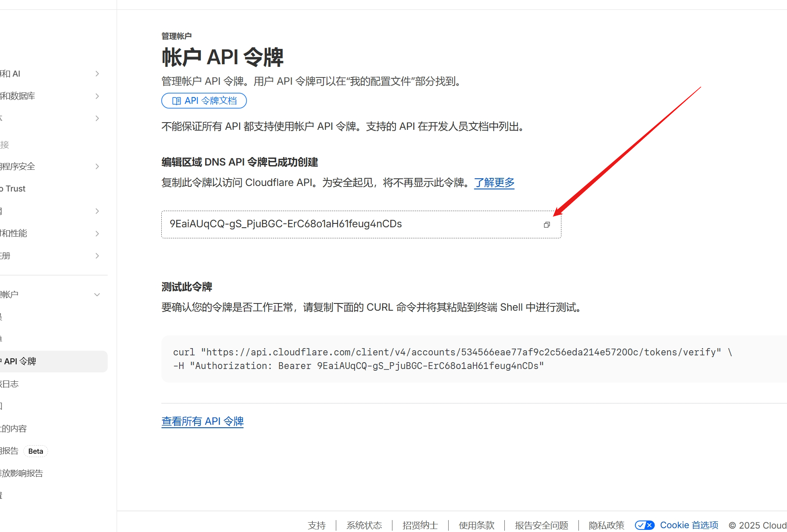The width and height of the screenshot is (787, 532).
Task: Open the 支持 footer link
Action: (317, 525)
